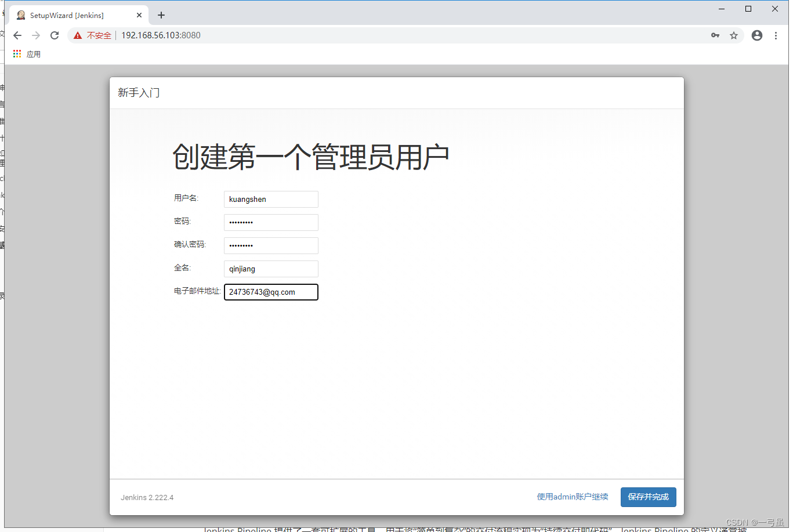Viewport: 793px width, 532px height.
Task: Reload the Jenkins page
Action: click(x=55, y=35)
